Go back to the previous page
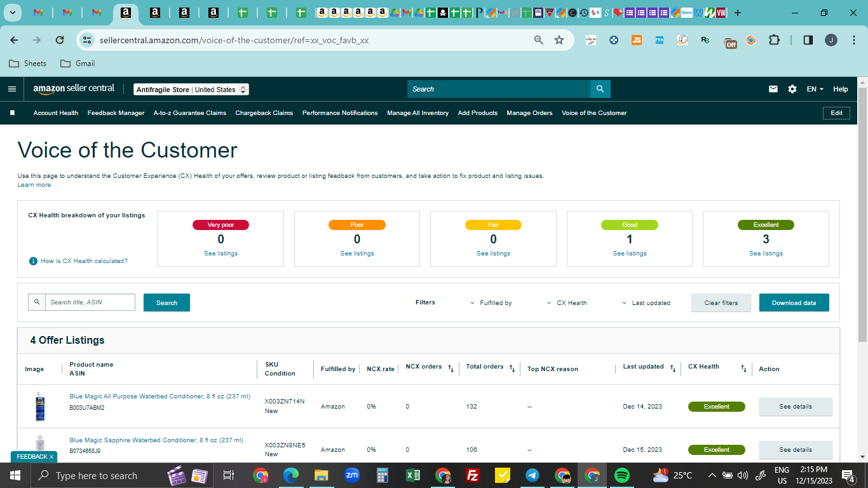This screenshot has width=868, height=488. pos(14,40)
